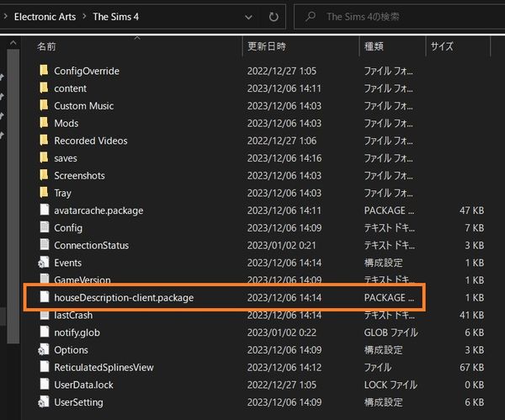
Task: Click the 2023/01/02 0:22 date of notify.glob
Action: [x=281, y=332]
